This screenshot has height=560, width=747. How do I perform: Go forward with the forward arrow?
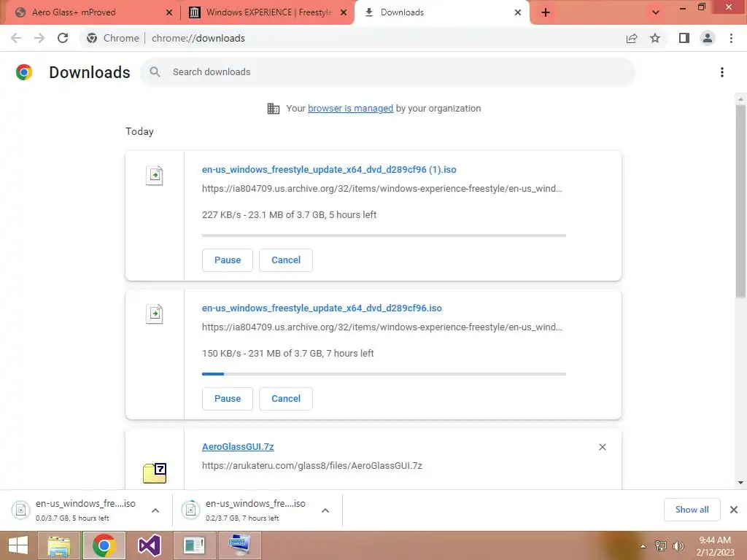39,38
